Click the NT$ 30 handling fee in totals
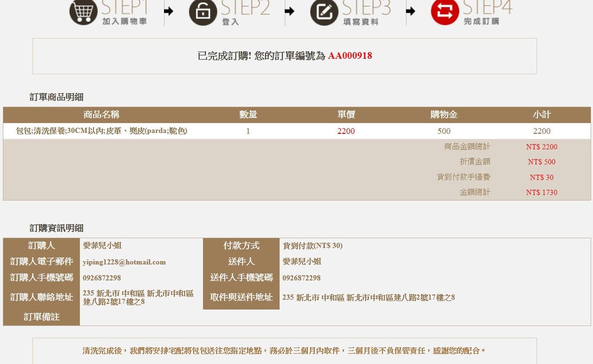The image size is (593, 364). pyautogui.click(x=542, y=177)
